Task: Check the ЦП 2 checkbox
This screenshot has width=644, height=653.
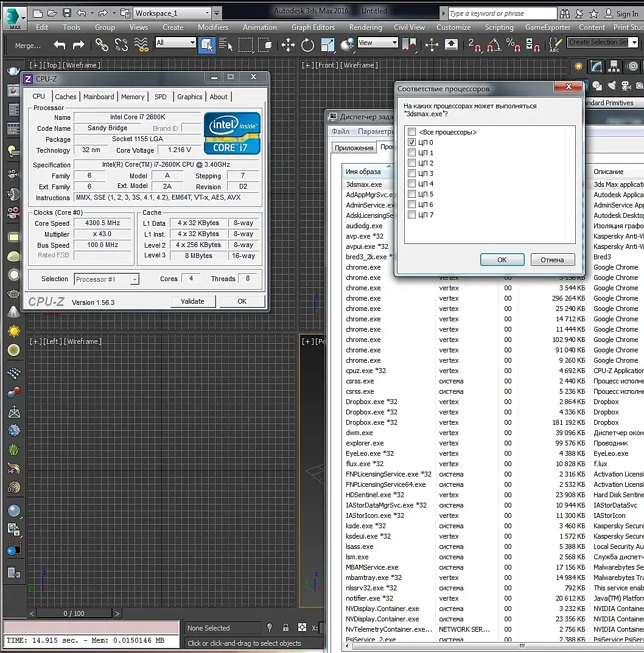Action: point(411,163)
